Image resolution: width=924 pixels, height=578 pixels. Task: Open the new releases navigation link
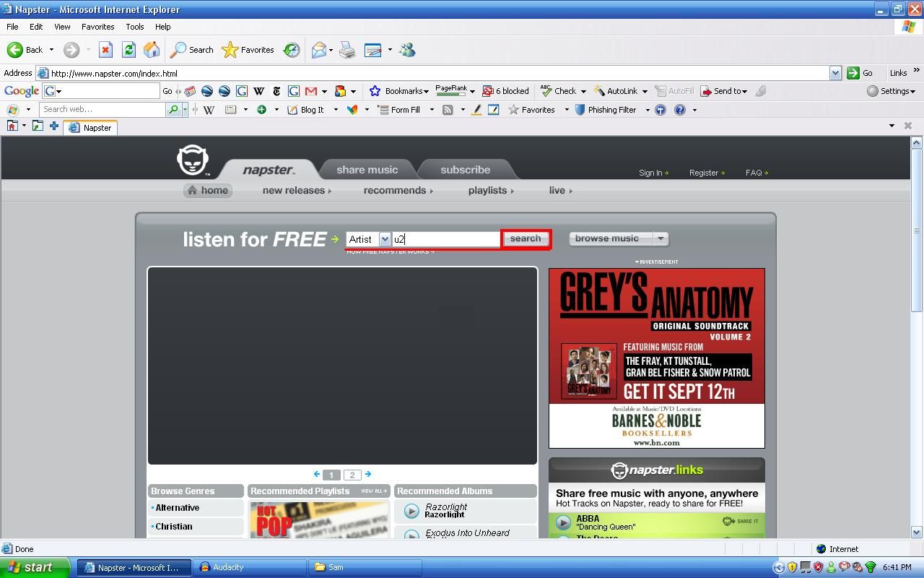[297, 191]
